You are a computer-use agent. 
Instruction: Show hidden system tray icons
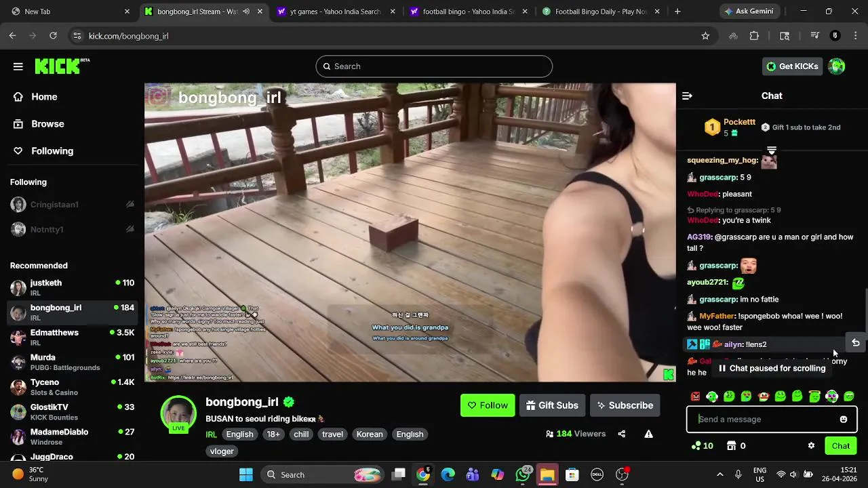[x=720, y=474]
